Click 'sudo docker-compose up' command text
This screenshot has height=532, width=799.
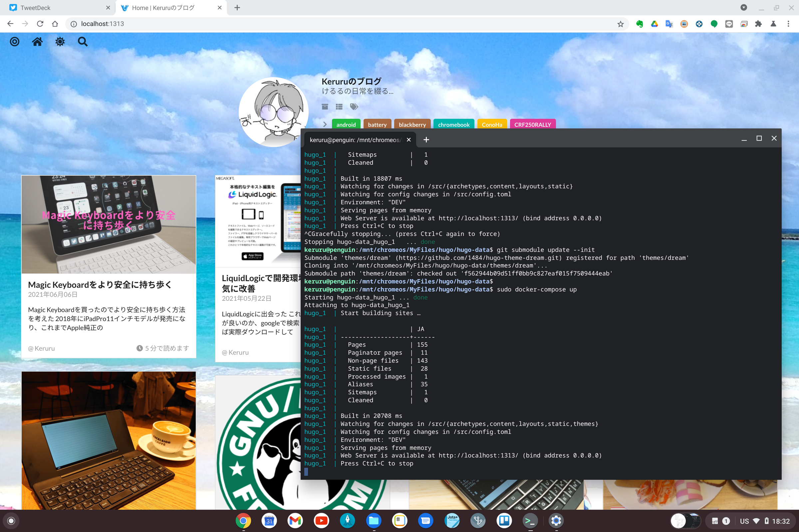[537, 289]
